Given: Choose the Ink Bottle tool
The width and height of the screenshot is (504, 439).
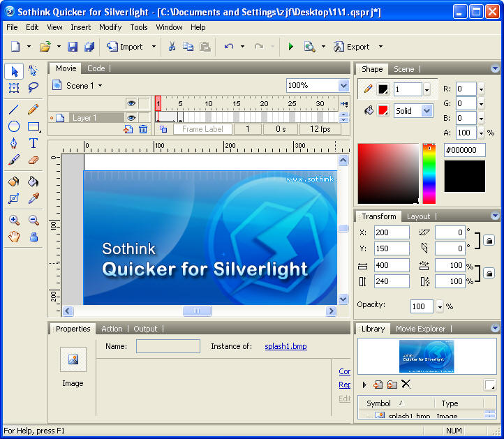Looking at the screenshot, I should click(x=14, y=182).
